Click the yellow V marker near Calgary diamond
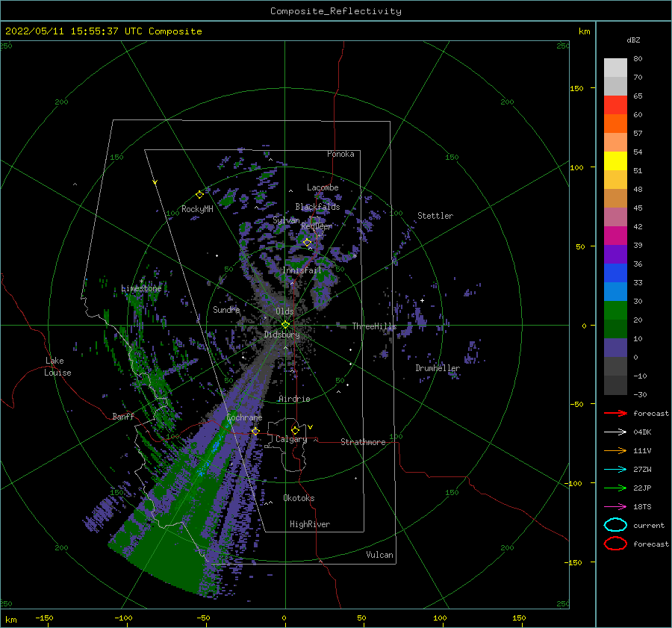Image resolution: width=672 pixels, height=628 pixels. pyautogui.click(x=311, y=427)
